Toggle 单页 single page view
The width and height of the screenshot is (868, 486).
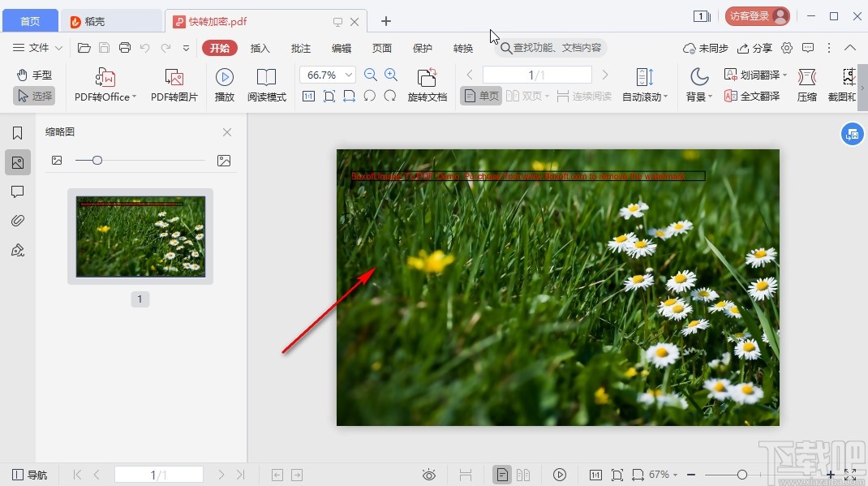[x=481, y=97]
